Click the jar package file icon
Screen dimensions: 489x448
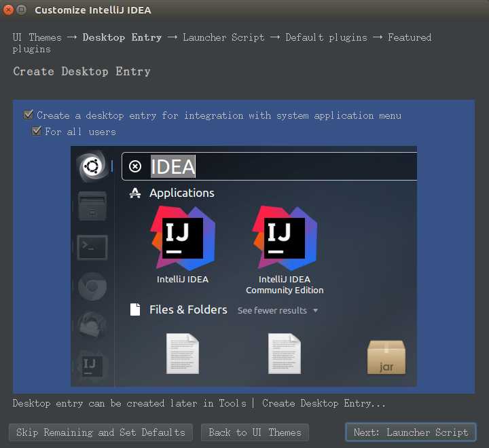[386, 357]
